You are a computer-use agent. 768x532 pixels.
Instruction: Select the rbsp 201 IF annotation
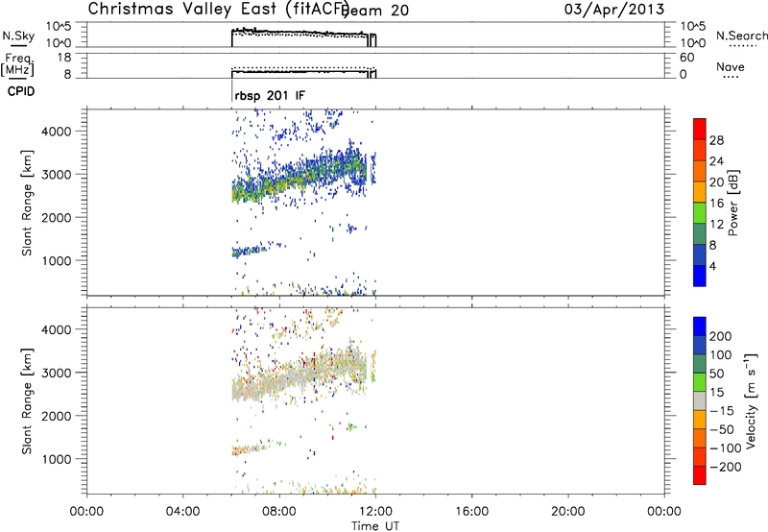click(x=270, y=95)
